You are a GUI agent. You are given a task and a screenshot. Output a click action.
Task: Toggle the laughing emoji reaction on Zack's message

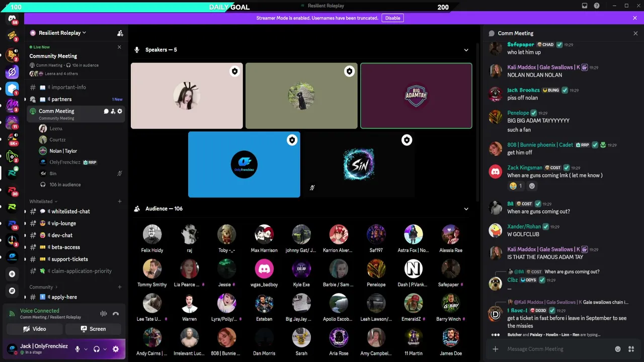point(516,186)
